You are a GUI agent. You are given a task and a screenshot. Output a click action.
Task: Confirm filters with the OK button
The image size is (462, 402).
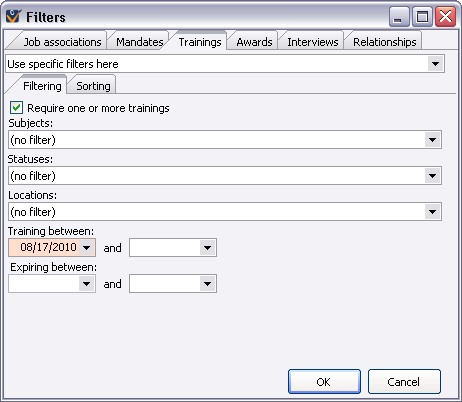tap(324, 382)
